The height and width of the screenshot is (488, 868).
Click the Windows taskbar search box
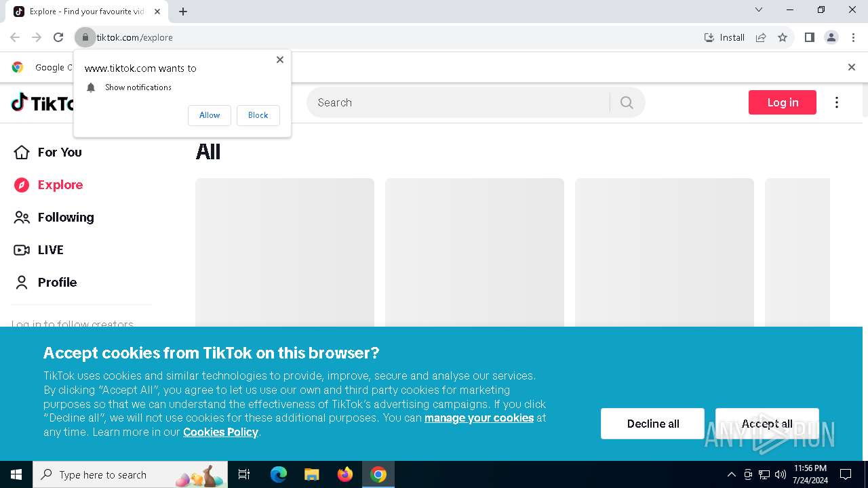coord(132,474)
